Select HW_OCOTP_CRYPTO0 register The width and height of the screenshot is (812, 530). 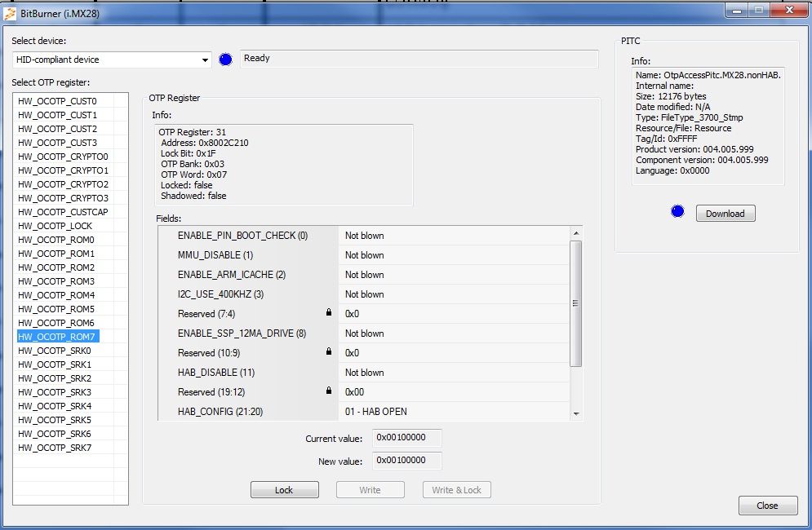[x=63, y=157]
